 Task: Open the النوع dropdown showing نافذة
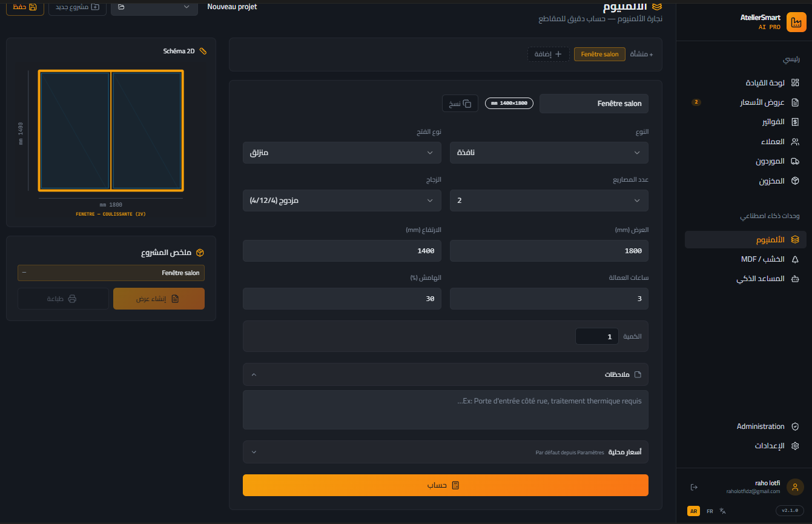click(x=549, y=153)
